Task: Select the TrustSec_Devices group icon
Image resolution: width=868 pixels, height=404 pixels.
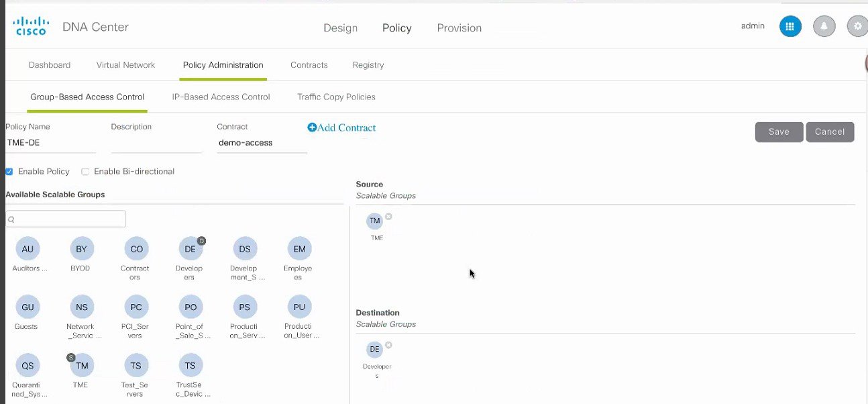Action: click(x=190, y=365)
